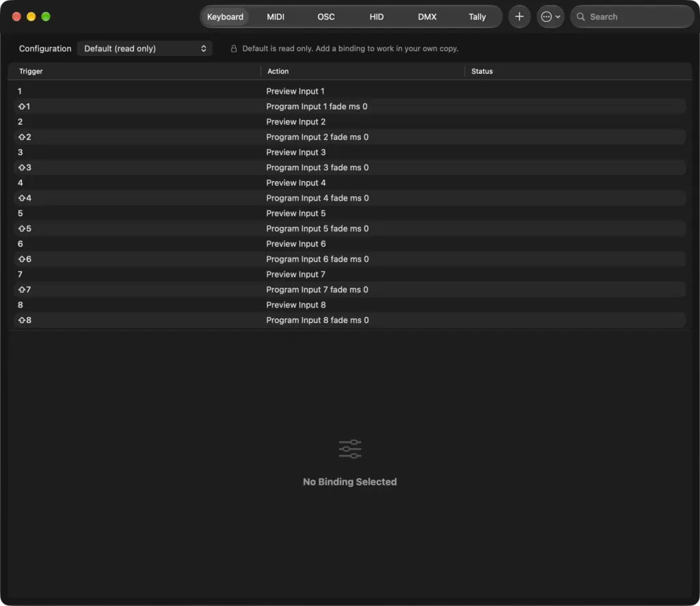Add a new binding with plus button
Screen dimensions: 700x606
(520, 16)
